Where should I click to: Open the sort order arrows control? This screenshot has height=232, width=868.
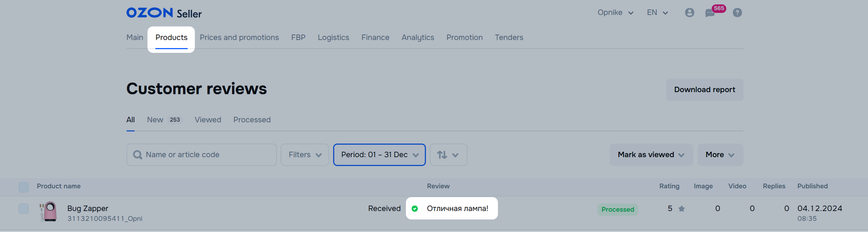click(448, 155)
